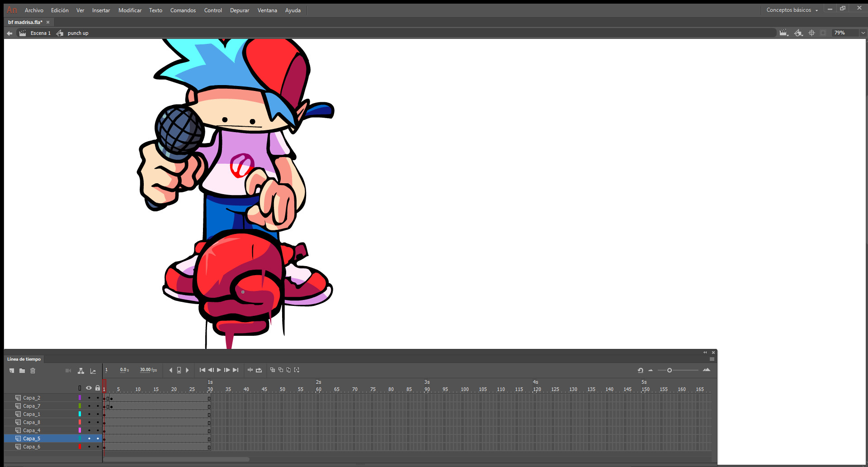Select the Capa_6 layer
Image resolution: width=868 pixels, height=467 pixels.
click(32, 447)
